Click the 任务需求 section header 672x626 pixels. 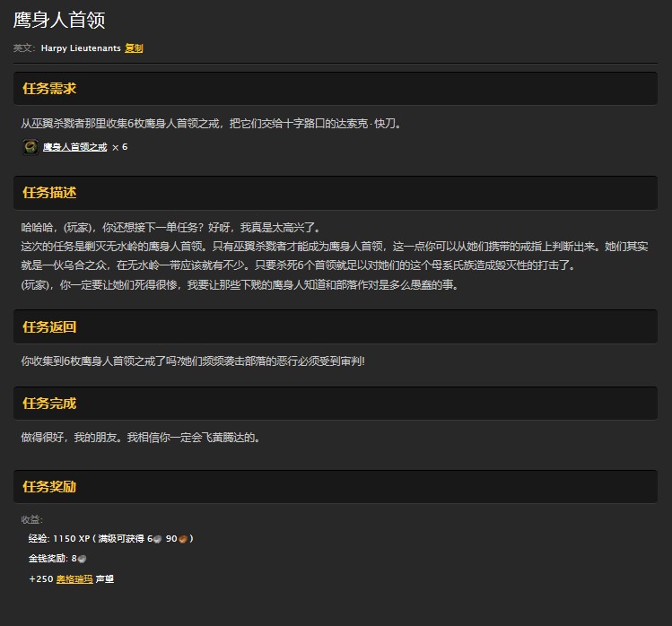click(49, 89)
